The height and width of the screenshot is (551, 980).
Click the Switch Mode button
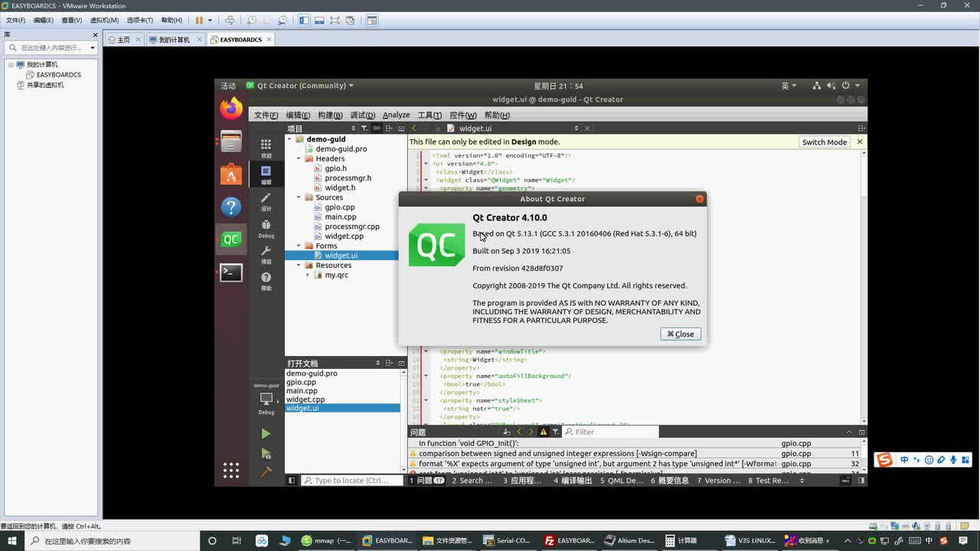(824, 142)
